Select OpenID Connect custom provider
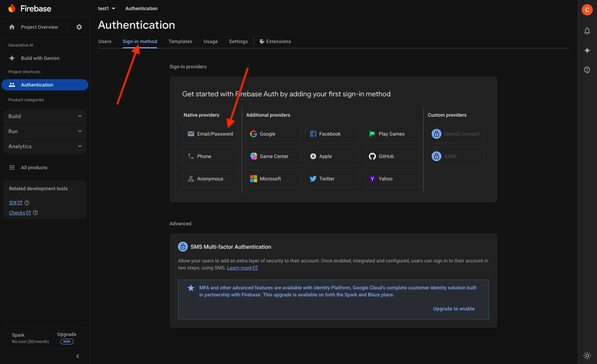This screenshot has height=364, width=597. [x=455, y=134]
